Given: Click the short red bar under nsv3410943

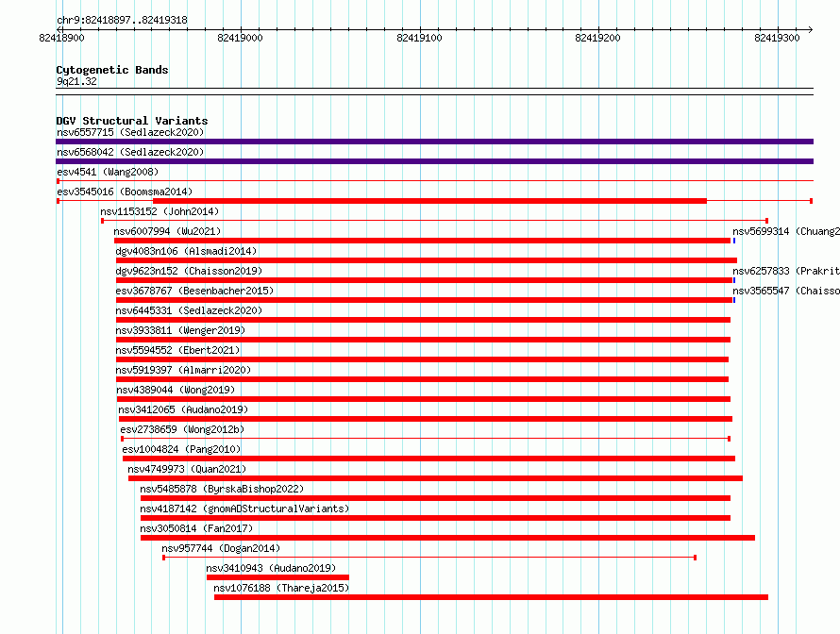Looking at the screenshot, I should (277, 577).
